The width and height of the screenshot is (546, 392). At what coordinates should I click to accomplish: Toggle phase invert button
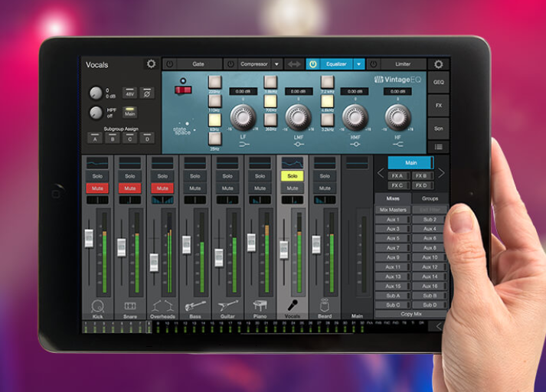[x=147, y=93]
